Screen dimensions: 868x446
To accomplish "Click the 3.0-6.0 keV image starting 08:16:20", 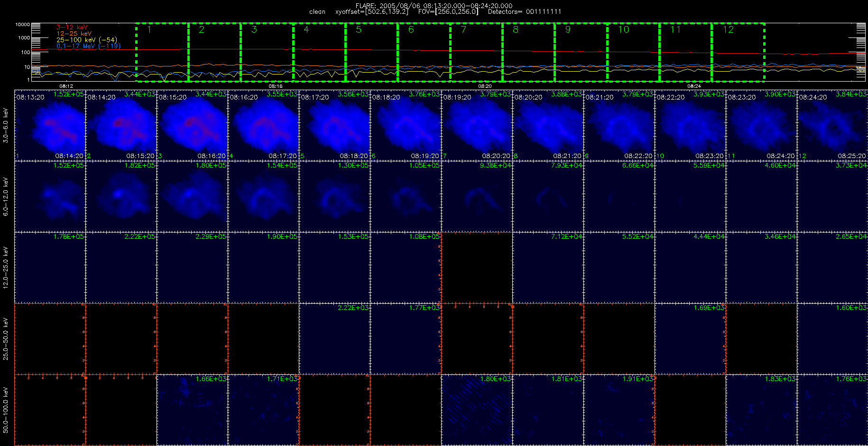I will (x=264, y=125).
